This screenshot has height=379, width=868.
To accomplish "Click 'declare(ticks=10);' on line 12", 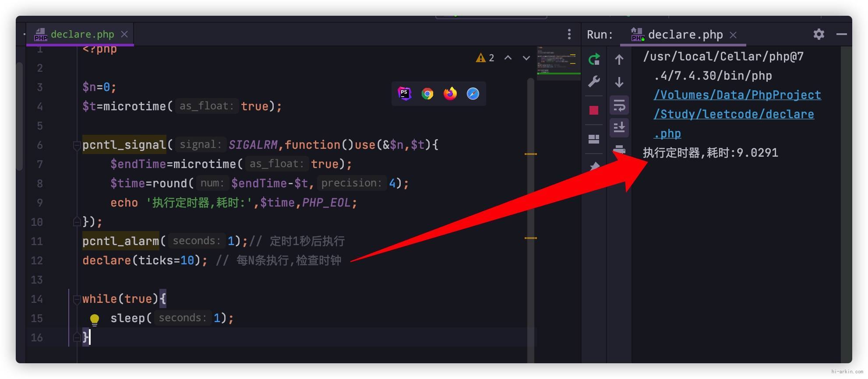I will pos(145,260).
